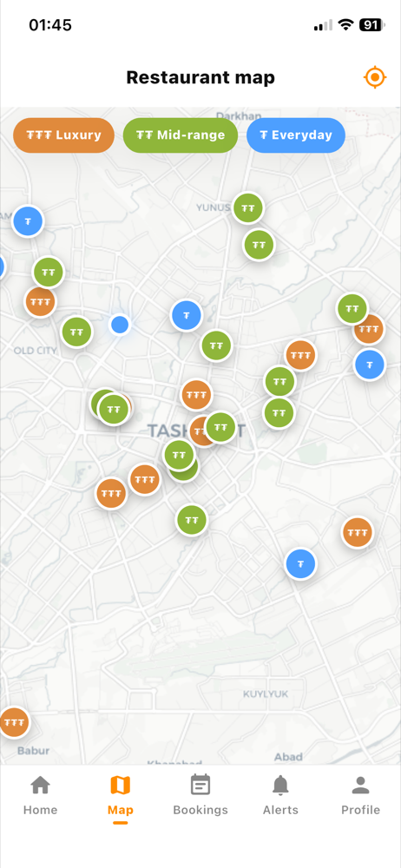
Task: Select mid-range marker touching the YUNUS label
Action: 247,208
